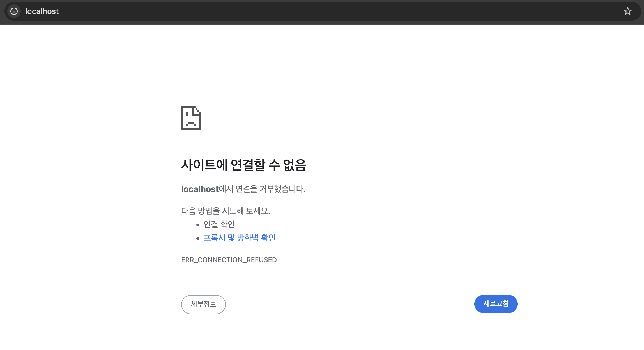The image size is (644, 350).
Task: Bookmark this page with the star icon
Action: coord(627,11)
